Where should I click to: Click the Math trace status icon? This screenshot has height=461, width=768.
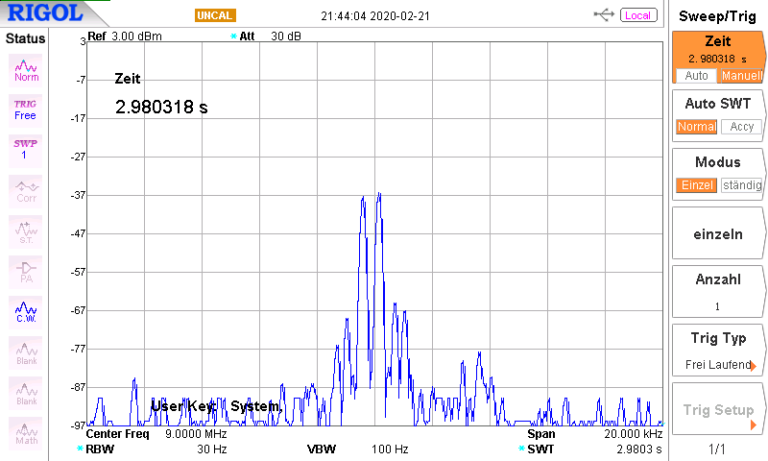(x=26, y=433)
